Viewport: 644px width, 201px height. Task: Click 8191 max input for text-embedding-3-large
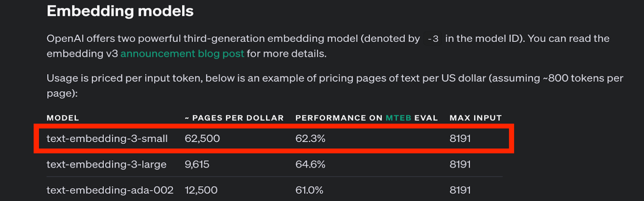(x=460, y=164)
